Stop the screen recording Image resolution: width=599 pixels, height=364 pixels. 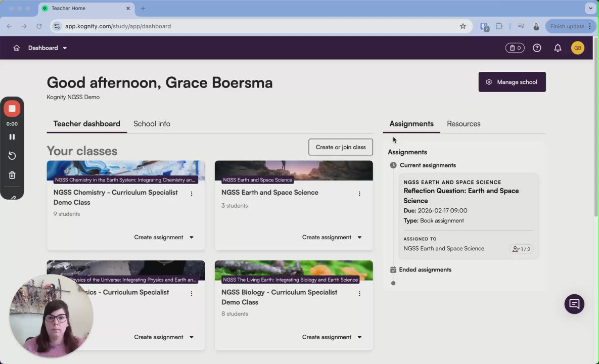pyautogui.click(x=12, y=109)
